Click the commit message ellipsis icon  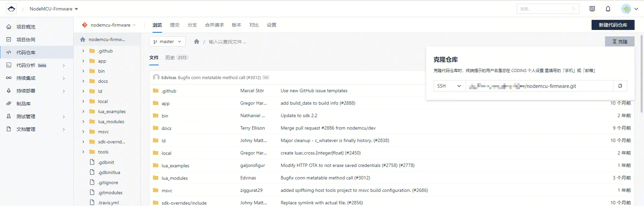click(x=266, y=78)
